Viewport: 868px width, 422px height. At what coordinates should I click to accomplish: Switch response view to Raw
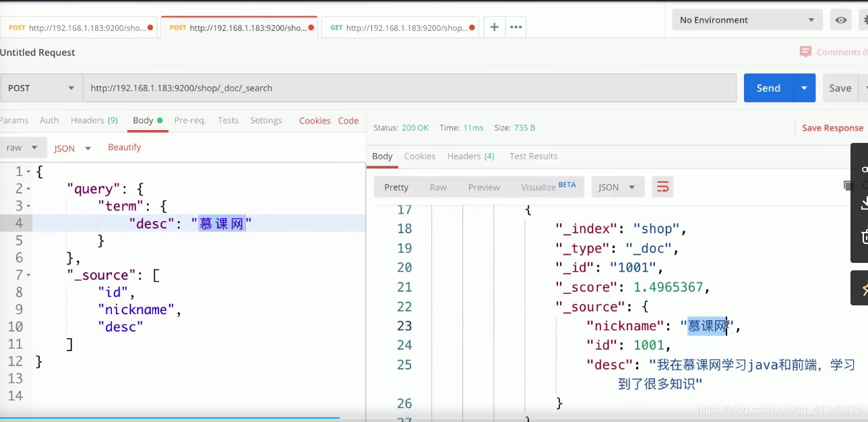point(438,187)
